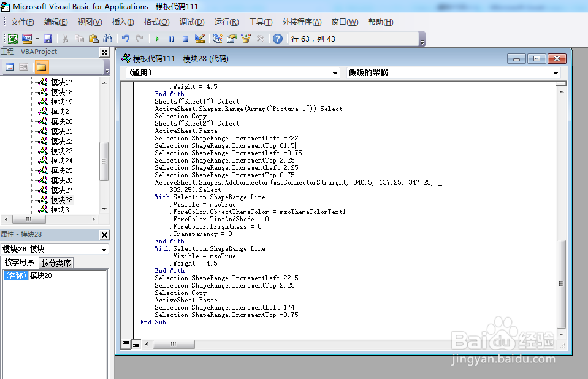Screen dimensions: 588x379
Task: Toggle Full Module View button at code window bottom
Action: 136,343
